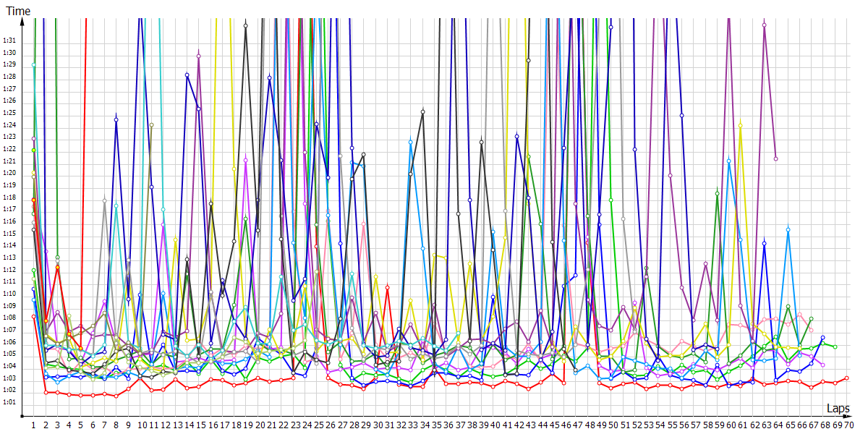Select lap 70 label on x-axis

[x=847, y=424]
